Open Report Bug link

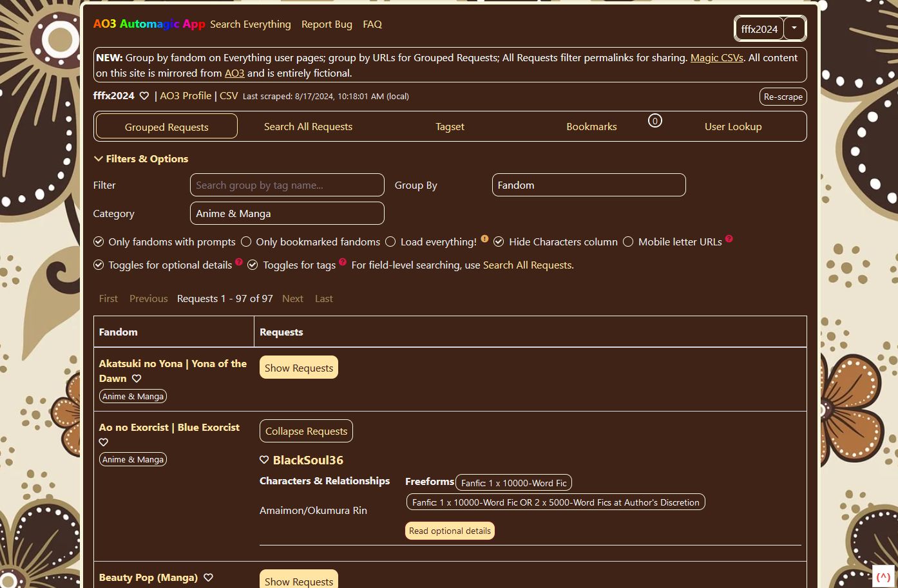tap(327, 24)
